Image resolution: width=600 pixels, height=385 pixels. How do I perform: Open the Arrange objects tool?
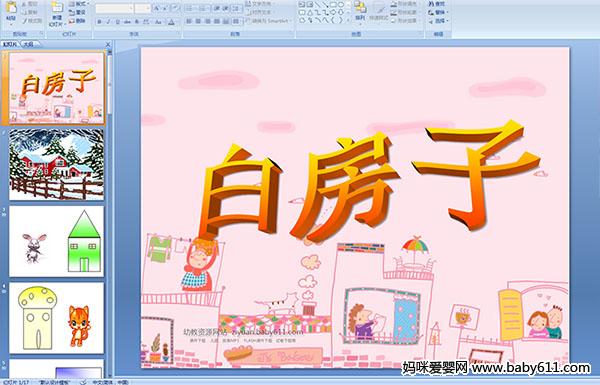coord(360,11)
